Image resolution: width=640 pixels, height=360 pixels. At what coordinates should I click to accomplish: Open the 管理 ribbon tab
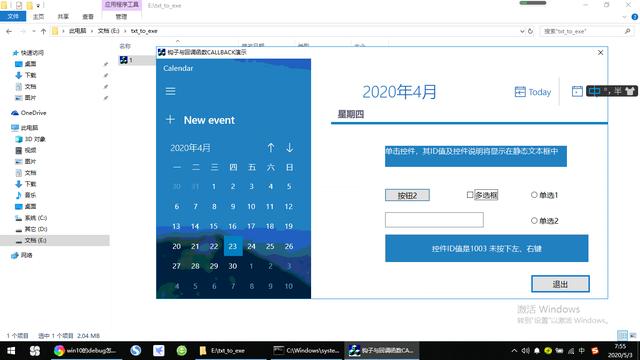(x=121, y=17)
